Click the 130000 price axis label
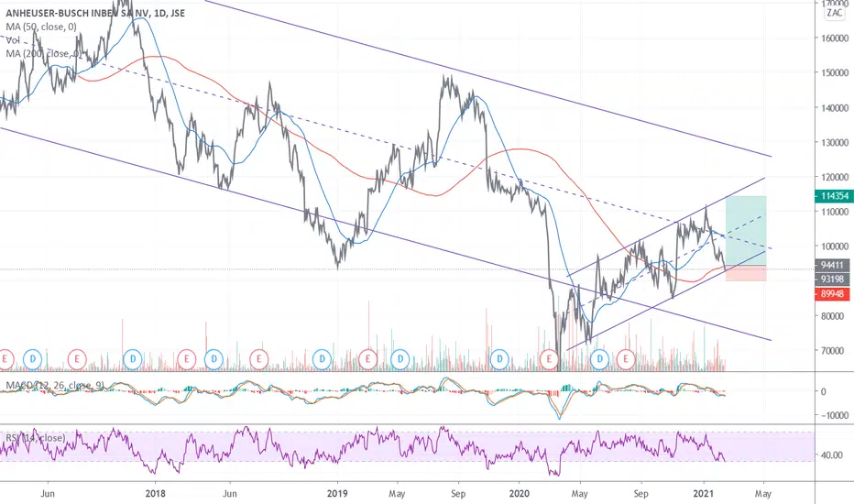Image resolution: width=854 pixels, height=504 pixels. [x=835, y=142]
